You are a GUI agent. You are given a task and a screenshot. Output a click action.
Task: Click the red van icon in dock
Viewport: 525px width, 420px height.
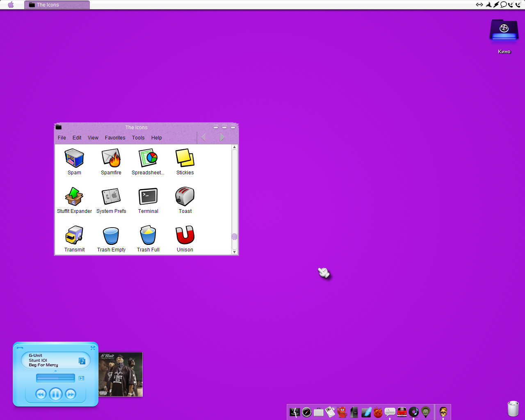pyautogui.click(x=402, y=412)
